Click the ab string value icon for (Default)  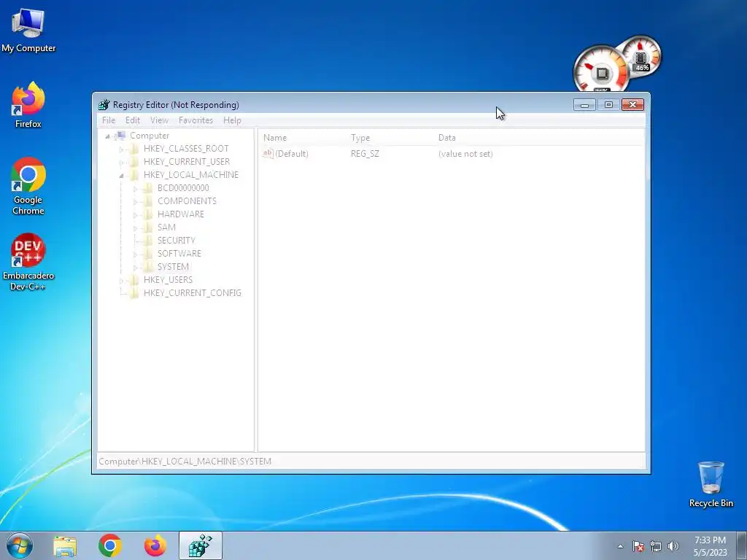268,153
